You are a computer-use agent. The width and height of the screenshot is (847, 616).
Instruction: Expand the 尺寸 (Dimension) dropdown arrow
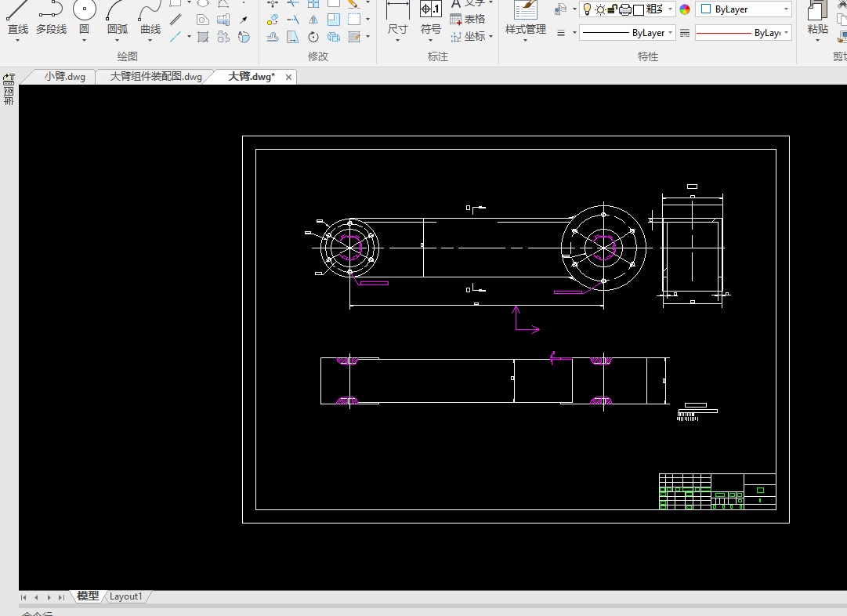[x=398, y=40]
